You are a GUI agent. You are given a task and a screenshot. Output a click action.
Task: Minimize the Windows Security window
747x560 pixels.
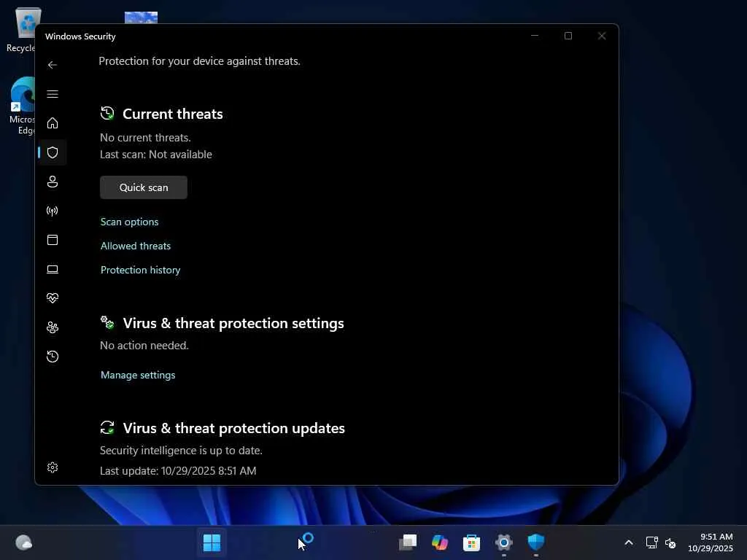535,36
